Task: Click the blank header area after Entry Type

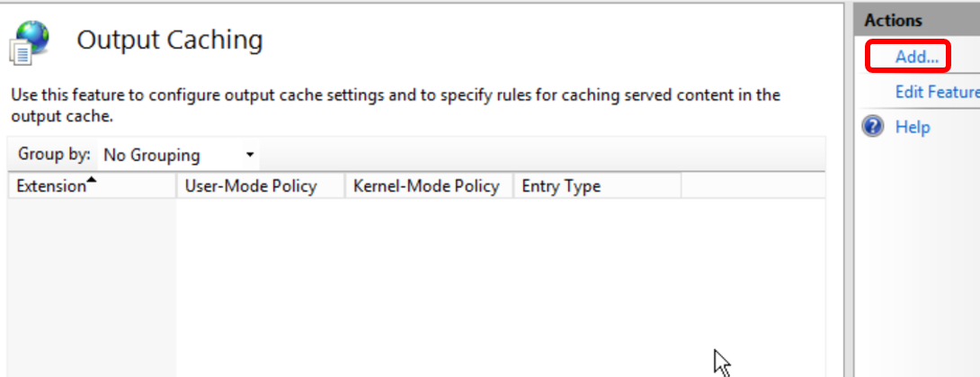Action: [753, 185]
